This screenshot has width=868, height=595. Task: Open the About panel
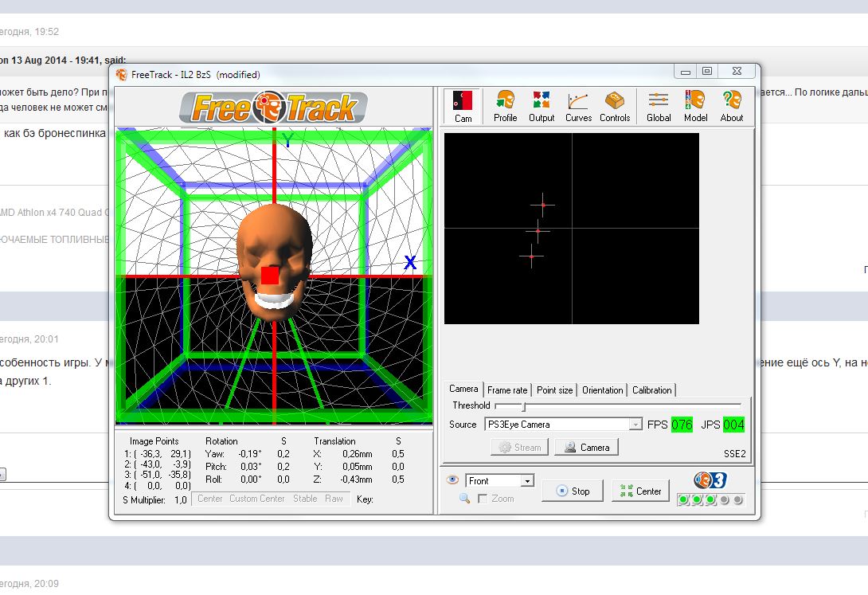[731, 106]
